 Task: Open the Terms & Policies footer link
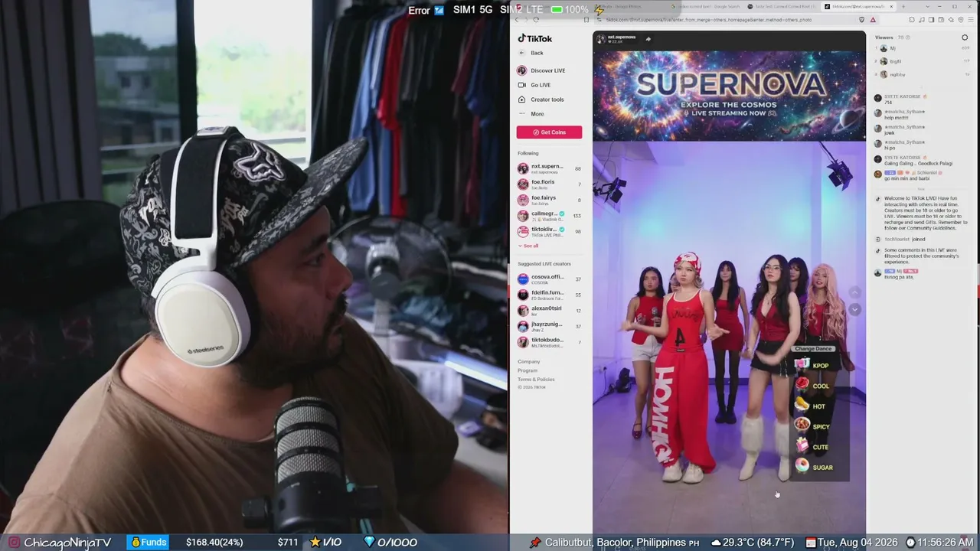[536, 380]
